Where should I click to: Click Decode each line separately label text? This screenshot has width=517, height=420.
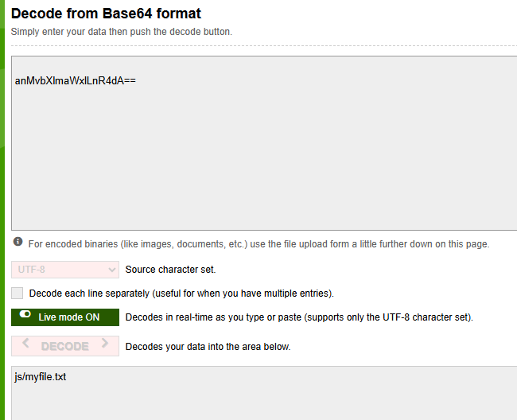181,294
